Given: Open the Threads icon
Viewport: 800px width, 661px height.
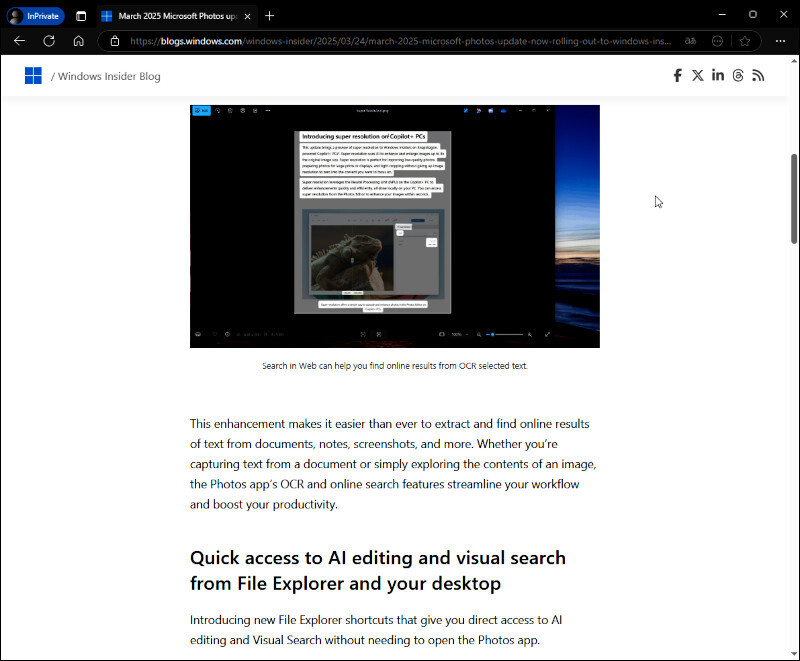Looking at the screenshot, I should pos(738,75).
